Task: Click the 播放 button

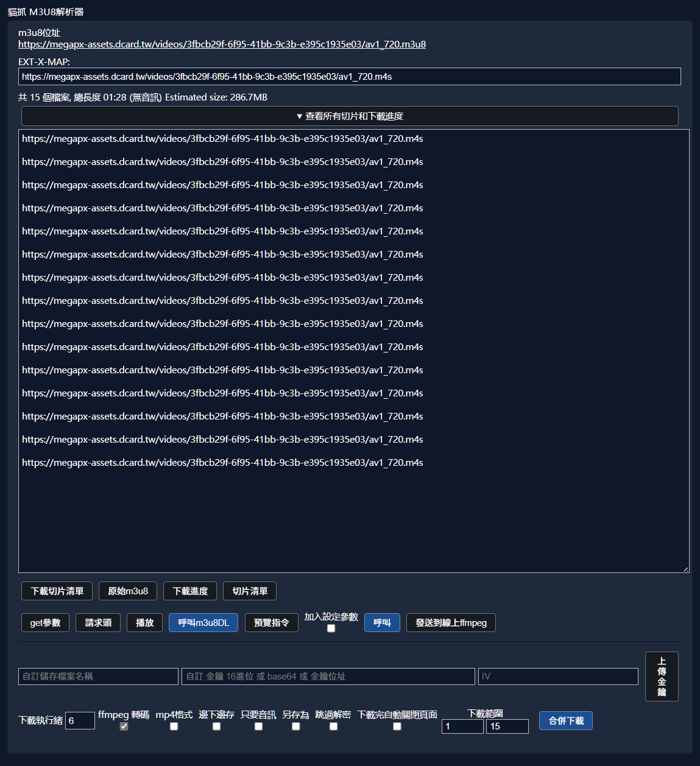Action: pyautogui.click(x=144, y=622)
